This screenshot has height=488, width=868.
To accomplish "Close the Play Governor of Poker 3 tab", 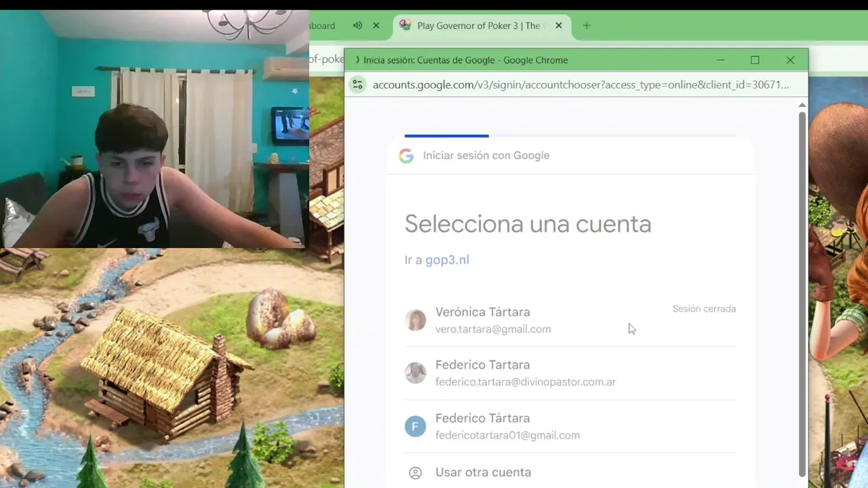I will tap(559, 26).
